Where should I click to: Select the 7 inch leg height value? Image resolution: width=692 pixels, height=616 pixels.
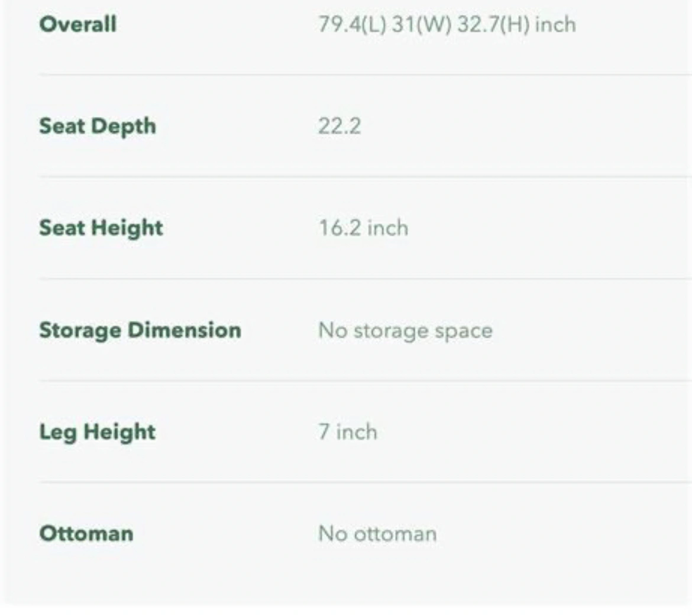click(348, 432)
